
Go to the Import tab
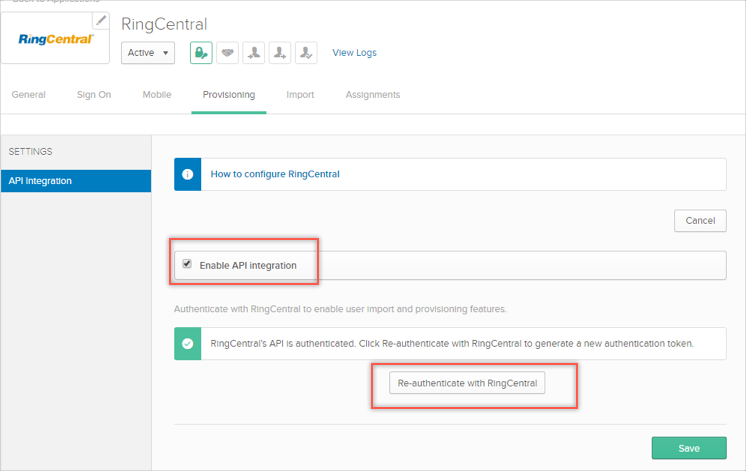(x=300, y=95)
